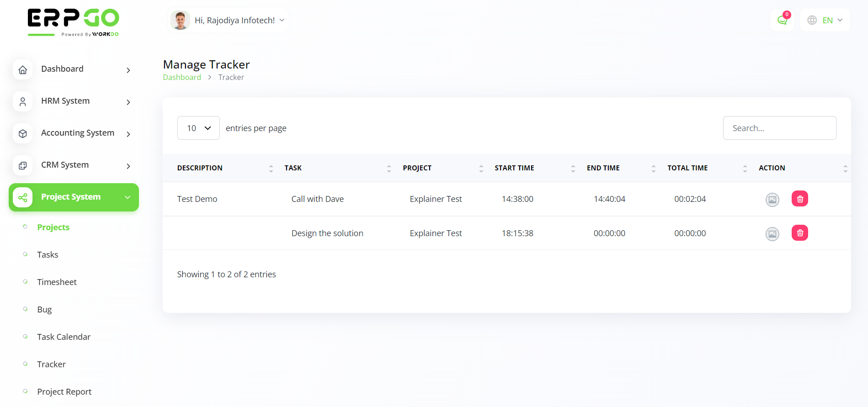The height and width of the screenshot is (407, 868).
Task: Sort by Action column
Action: click(846, 168)
